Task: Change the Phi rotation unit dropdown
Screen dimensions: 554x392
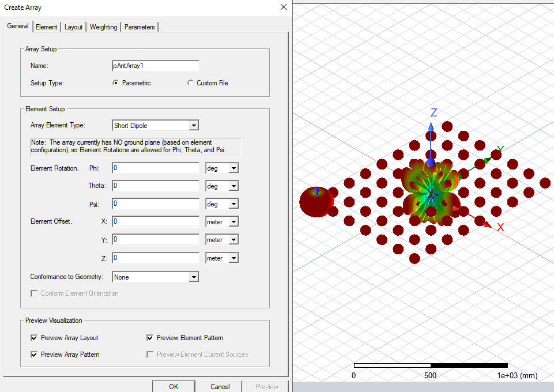Action: coord(233,168)
